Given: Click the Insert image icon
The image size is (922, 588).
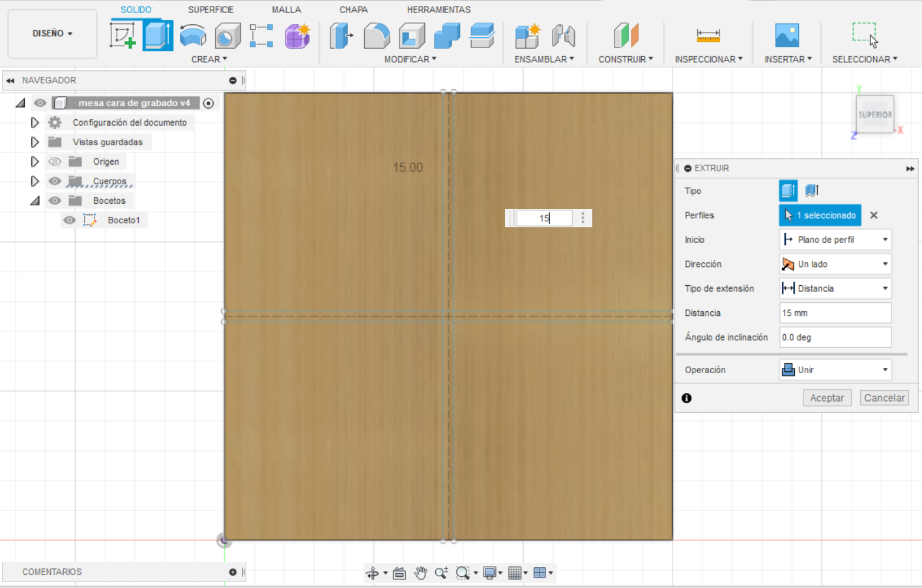Looking at the screenshot, I should (x=787, y=35).
